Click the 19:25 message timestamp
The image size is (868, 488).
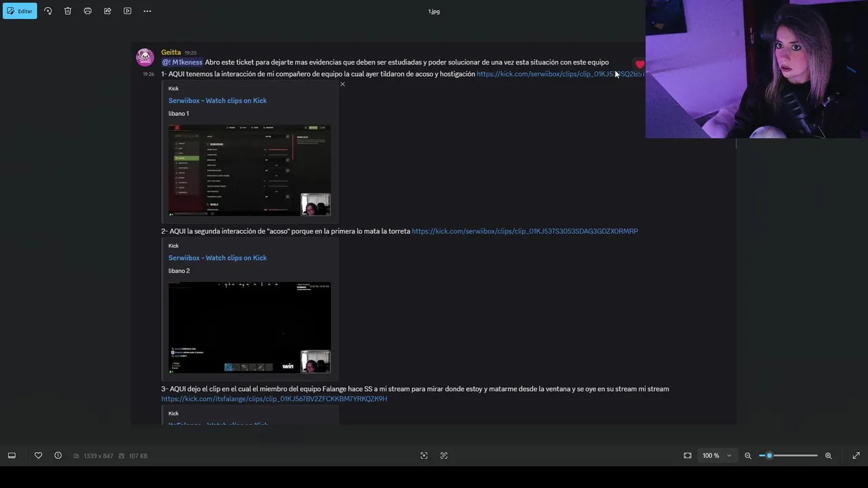[x=191, y=53]
